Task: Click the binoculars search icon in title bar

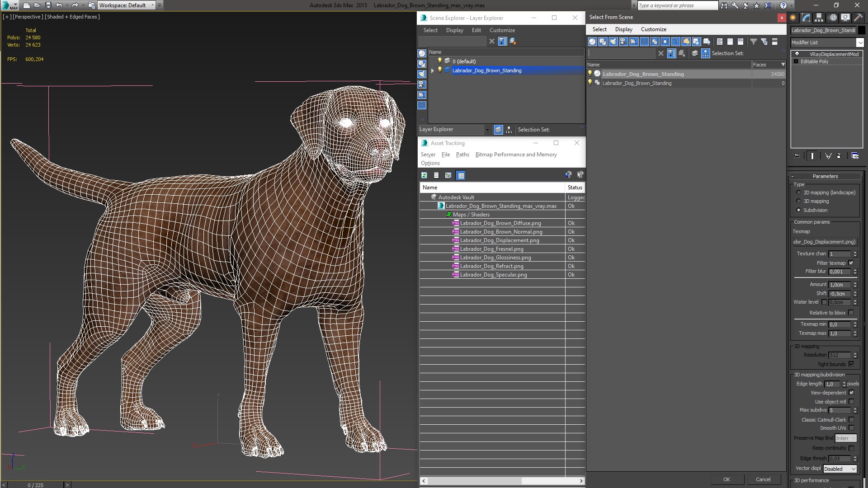Action: [724, 5]
